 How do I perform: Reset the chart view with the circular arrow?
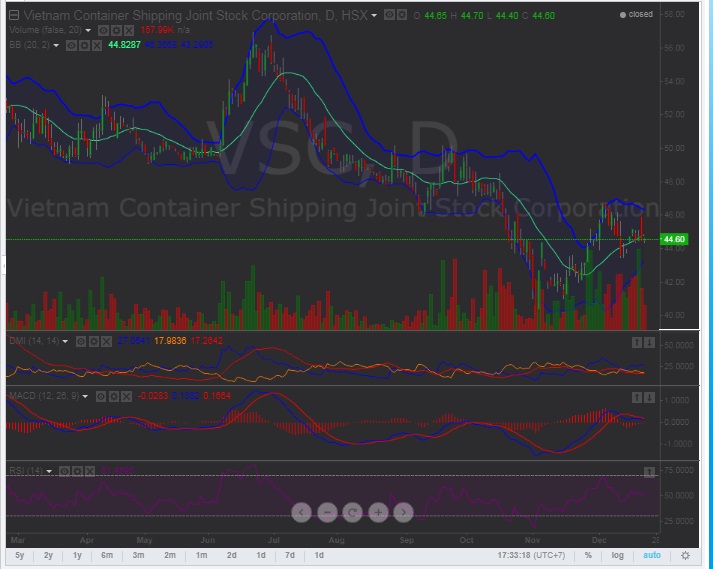click(352, 512)
